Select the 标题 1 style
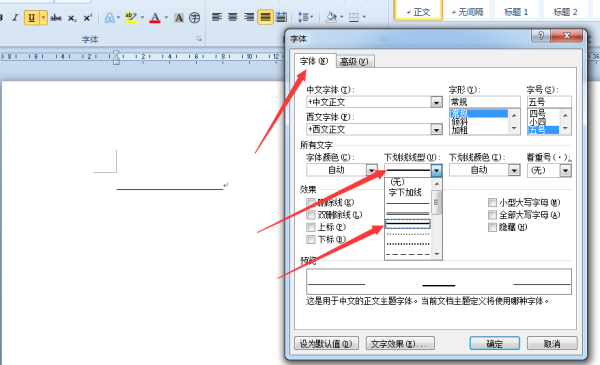Viewport: 600px width, 365px height. 516,12
